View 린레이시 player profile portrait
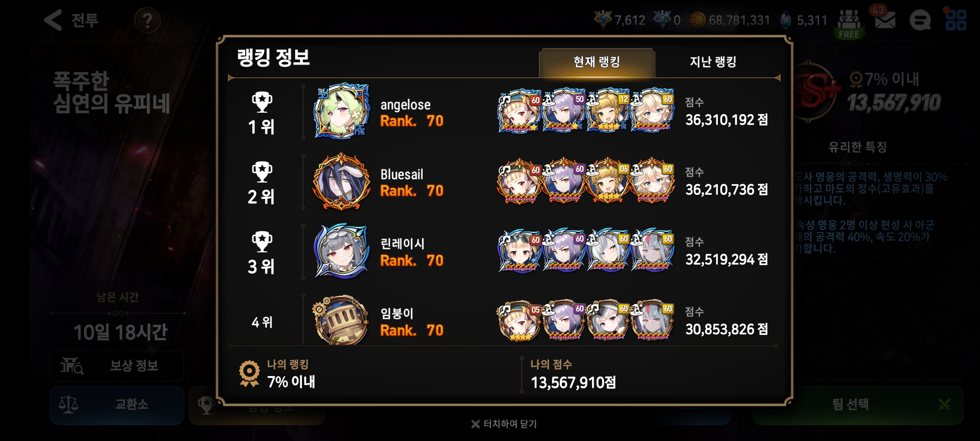Image resolution: width=980 pixels, height=441 pixels. (x=342, y=251)
